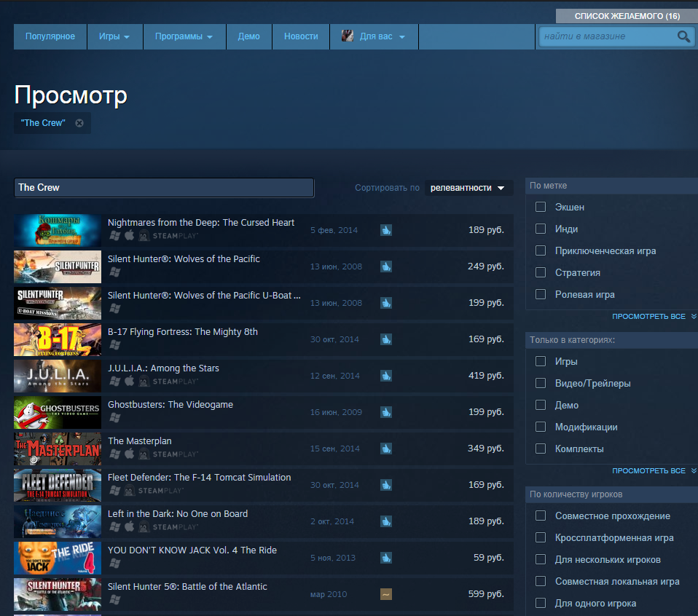Check the Инди tag filter
The height and width of the screenshot is (616, 698).
(541, 229)
